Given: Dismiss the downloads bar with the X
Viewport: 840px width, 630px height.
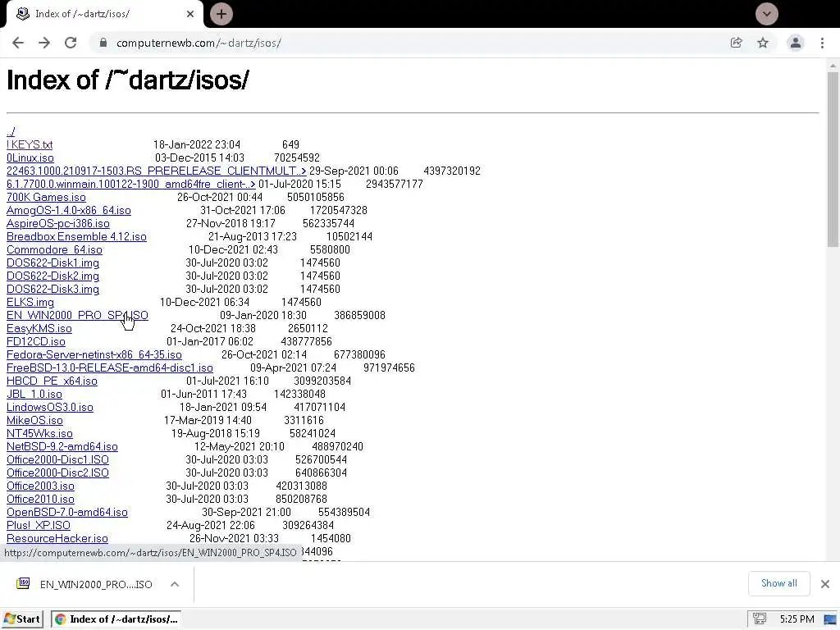Looking at the screenshot, I should pyautogui.click(x=825, y=584).
